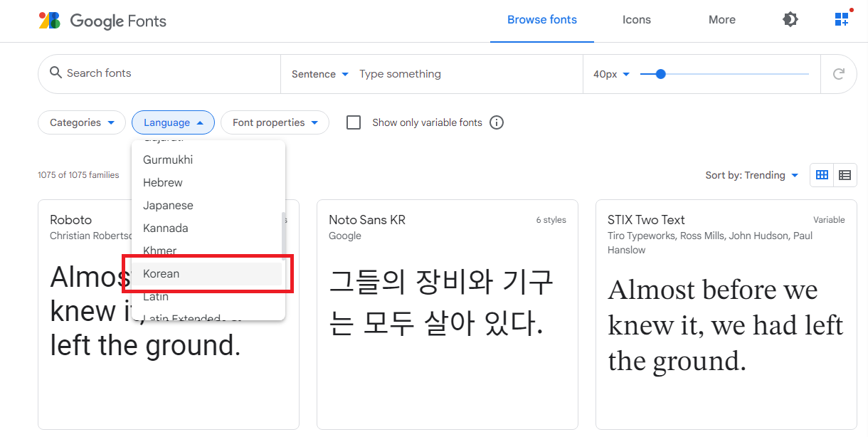The width and height of the screenshot is (868, 437).
Task: Click the Google Fonts title text
Action: tap(118, 21)
